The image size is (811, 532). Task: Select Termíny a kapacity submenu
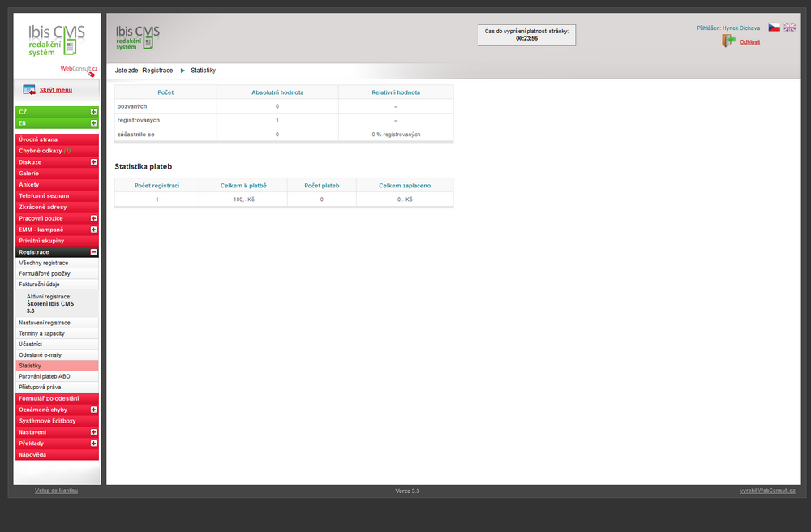click(57, 333)
